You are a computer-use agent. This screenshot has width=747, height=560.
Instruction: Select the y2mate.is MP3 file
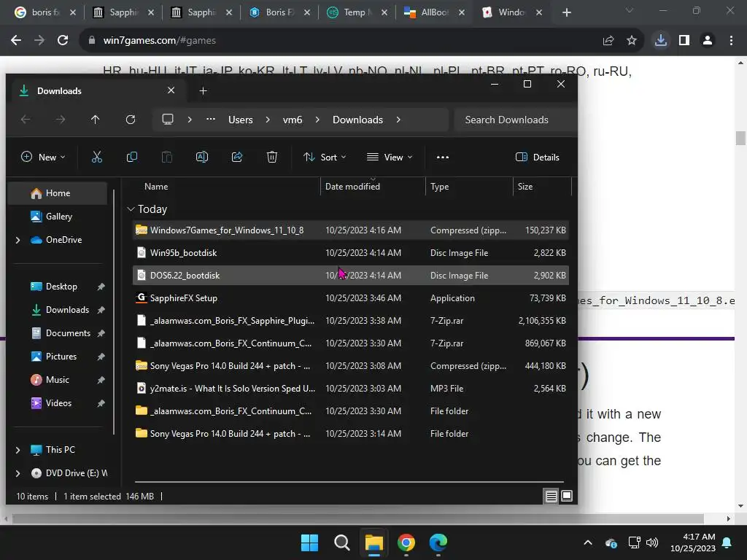click(x=351, y=389)
